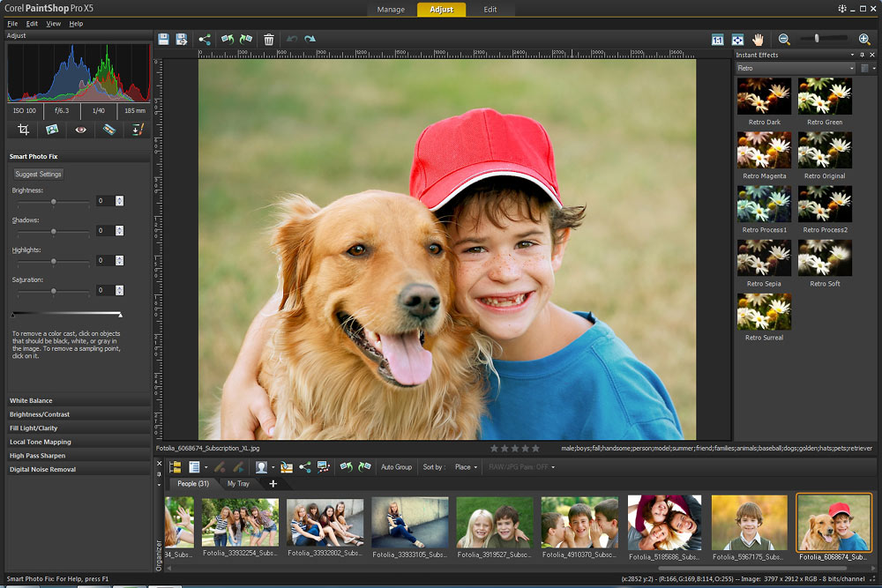Open the Makeover tool

109,130
